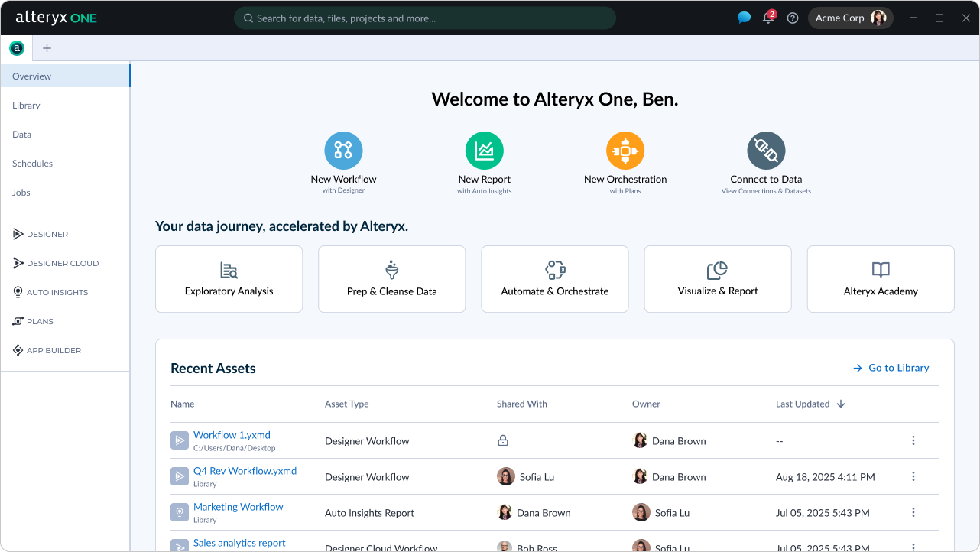Open a new tab with plus button
The height and width of the screenshot is (552, 980).
47,48
